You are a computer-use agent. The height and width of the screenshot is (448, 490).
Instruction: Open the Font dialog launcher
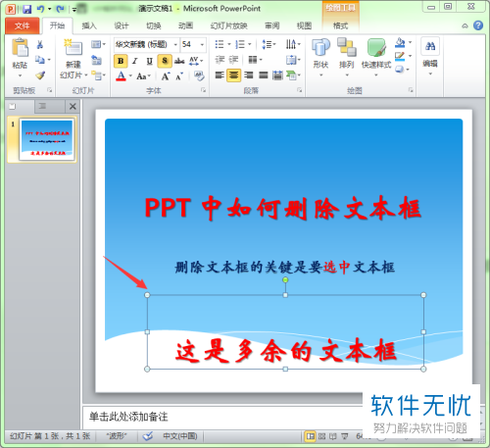point(203,90)
